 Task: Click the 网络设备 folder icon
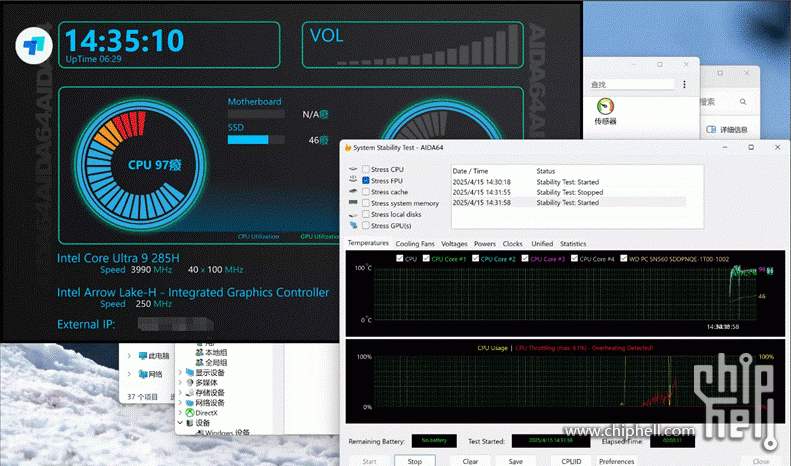(190, 403)
